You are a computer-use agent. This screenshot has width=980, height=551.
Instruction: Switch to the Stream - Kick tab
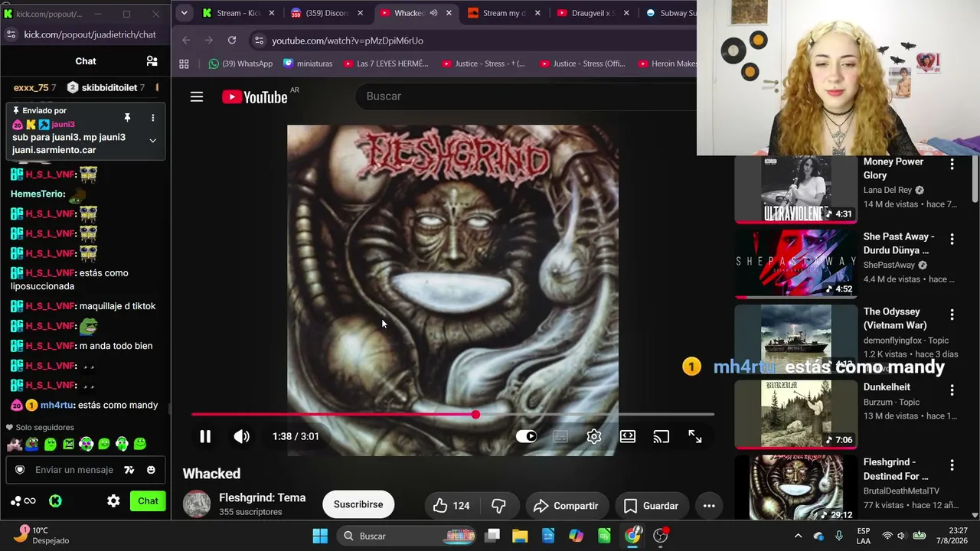(238, 13)
